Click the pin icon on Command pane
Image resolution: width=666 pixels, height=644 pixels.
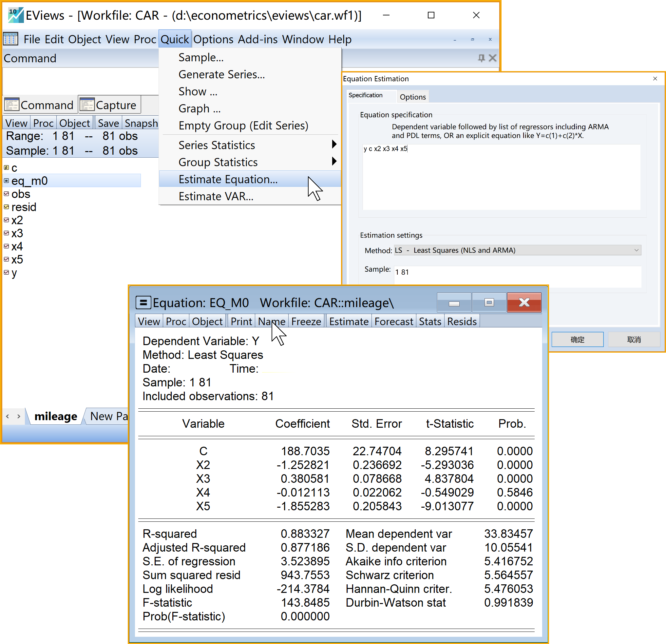click(x=481, y=58)
